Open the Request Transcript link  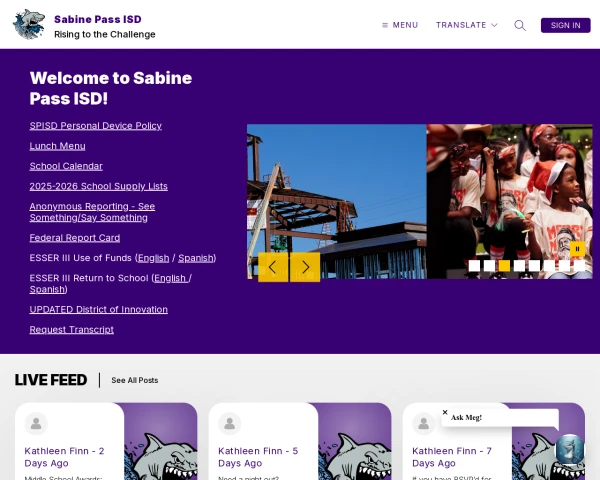(x=72, y=330)
